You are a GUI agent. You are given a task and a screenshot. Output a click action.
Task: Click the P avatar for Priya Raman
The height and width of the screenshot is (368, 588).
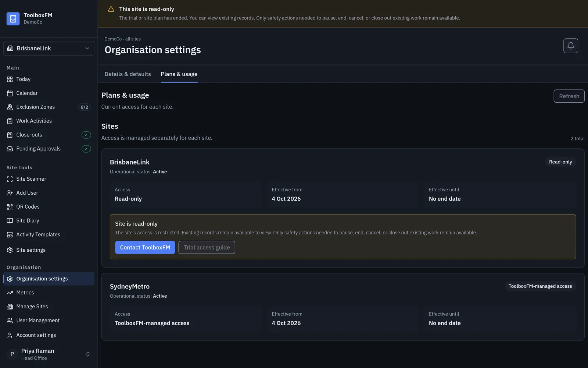coord(12,354)
